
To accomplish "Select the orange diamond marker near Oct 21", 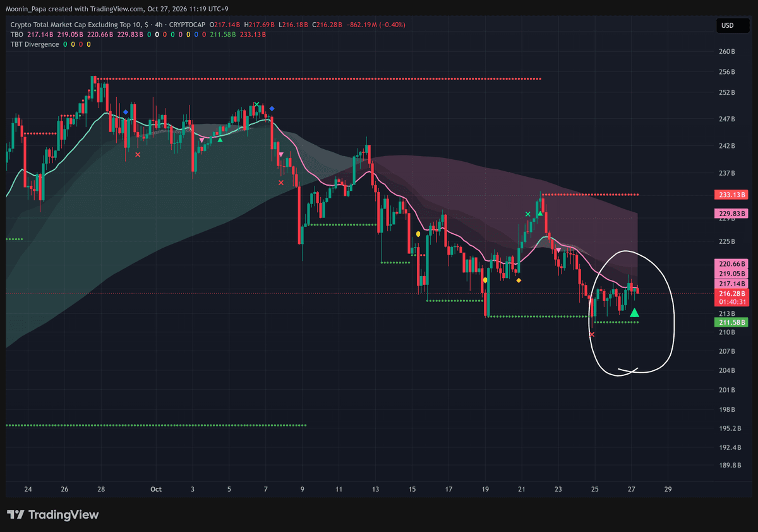I will (x=519, y=281).
